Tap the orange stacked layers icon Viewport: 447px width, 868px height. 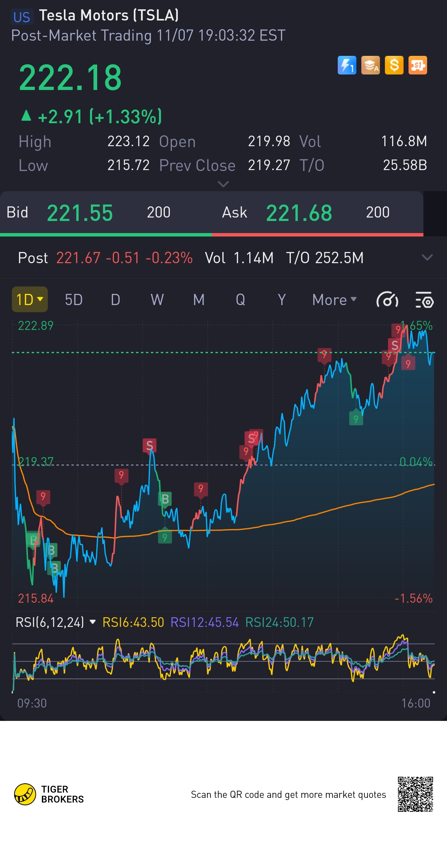370,65
